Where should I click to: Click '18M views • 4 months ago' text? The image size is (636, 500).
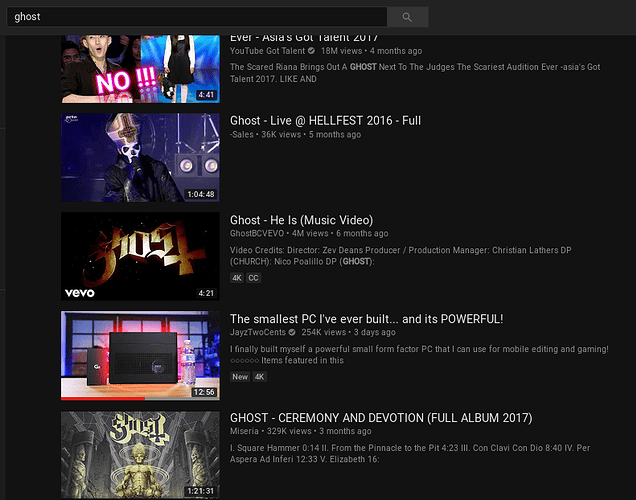point(372,51)
